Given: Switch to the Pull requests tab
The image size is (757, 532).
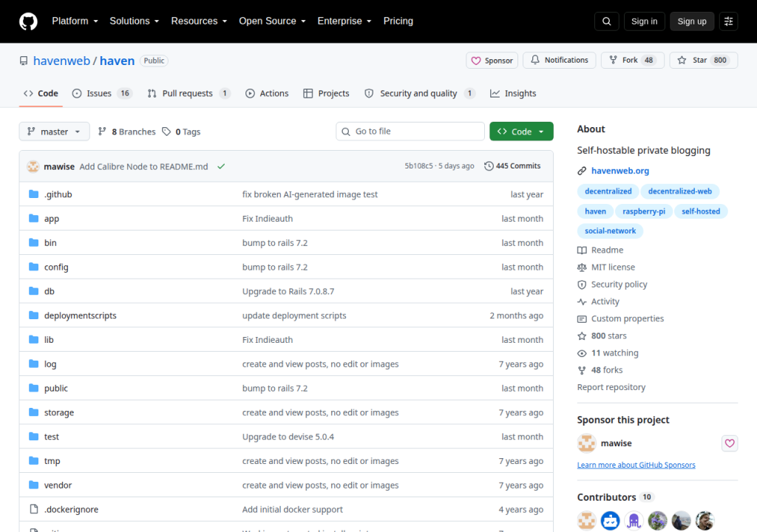Looking at the screenshot, I should pos(189,93).
